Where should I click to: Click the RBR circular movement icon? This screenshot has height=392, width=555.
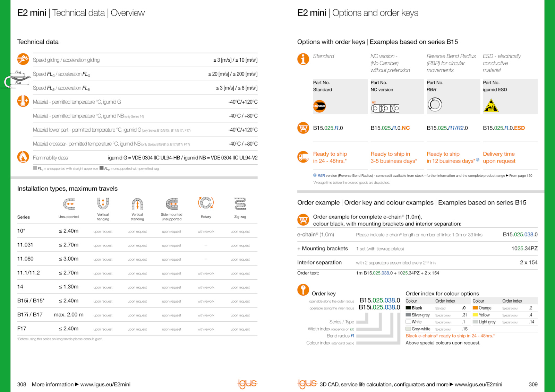[435, 104]
